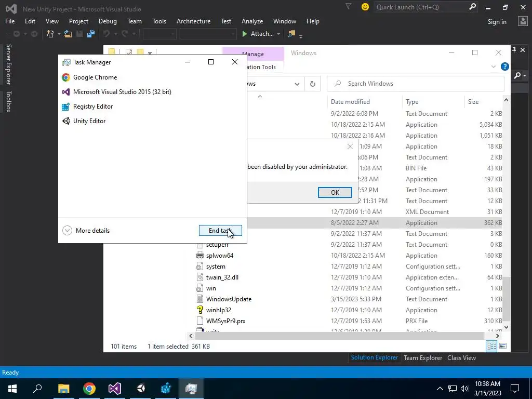Click the Search Windows field

click(416, 84)
